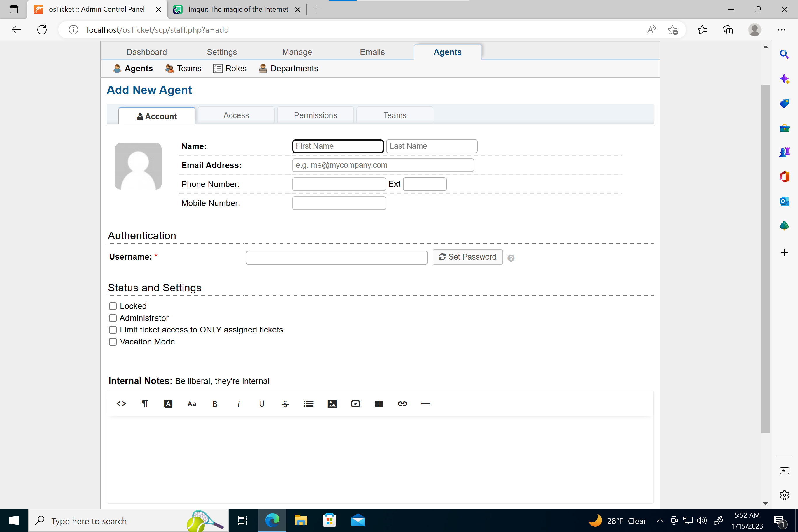Viewport: 798px width, 532px height.
Task: Select the strikethrough formatting icon
Action: click(x=284, y=404)
